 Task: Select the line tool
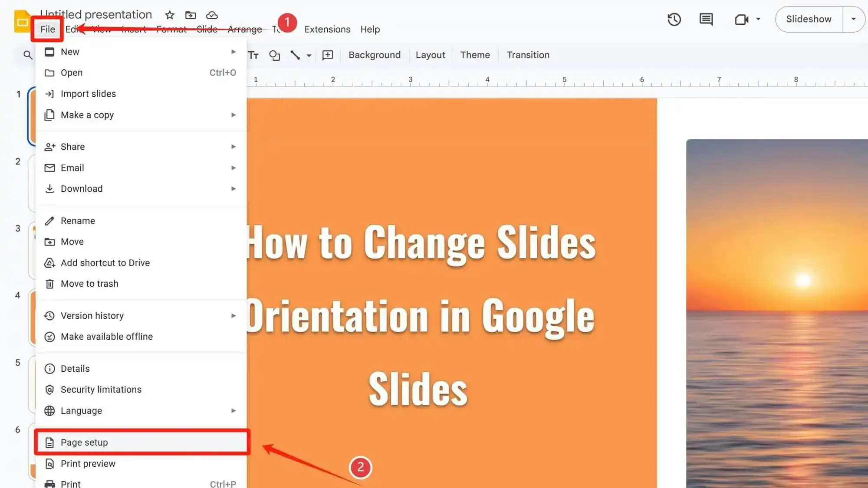[x=295, y=55]
